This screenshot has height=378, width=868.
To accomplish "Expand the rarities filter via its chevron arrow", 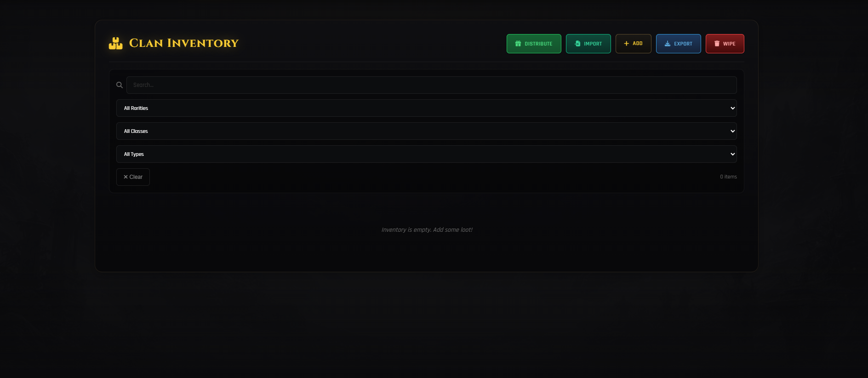I will [x=732, y=108].
